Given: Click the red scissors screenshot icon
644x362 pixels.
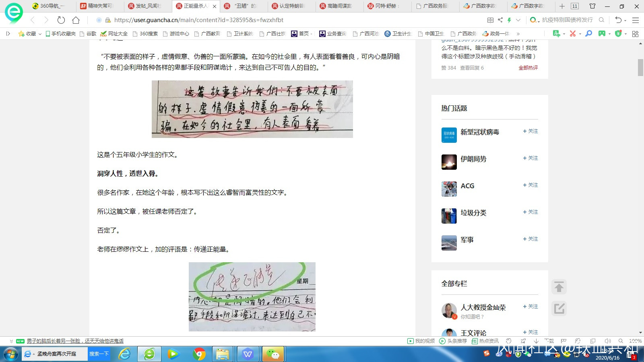Looking at the screenshot, I should [x=573, y=34].
